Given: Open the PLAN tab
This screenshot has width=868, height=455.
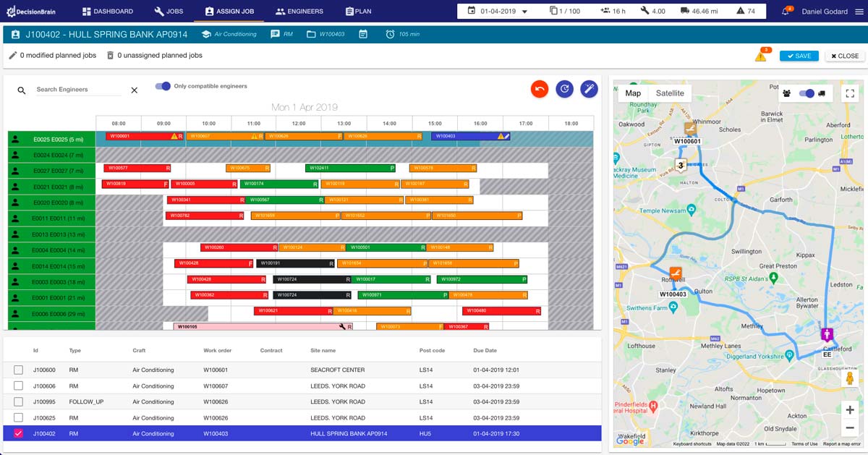Looking at the screenshot, I should coord(359,12).
